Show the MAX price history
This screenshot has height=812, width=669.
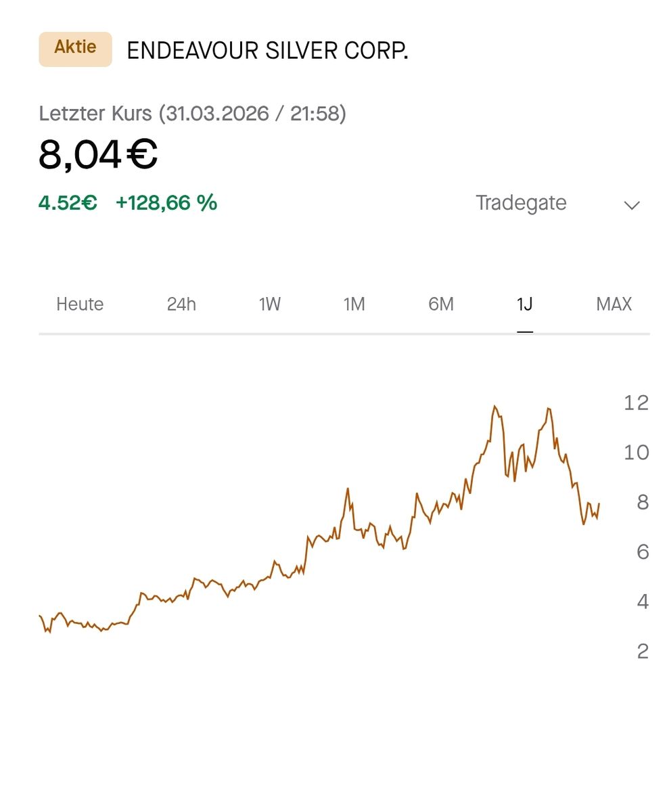tap(614, 304)
